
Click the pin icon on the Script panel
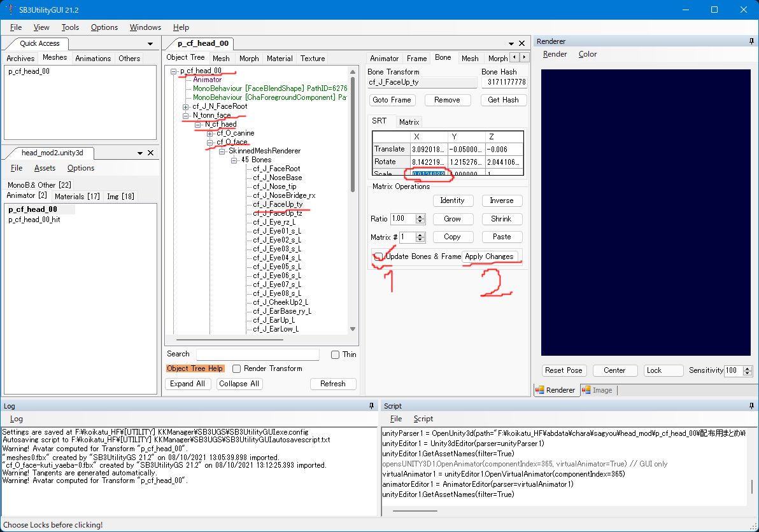pyautogui.click(x=751, y=405)
